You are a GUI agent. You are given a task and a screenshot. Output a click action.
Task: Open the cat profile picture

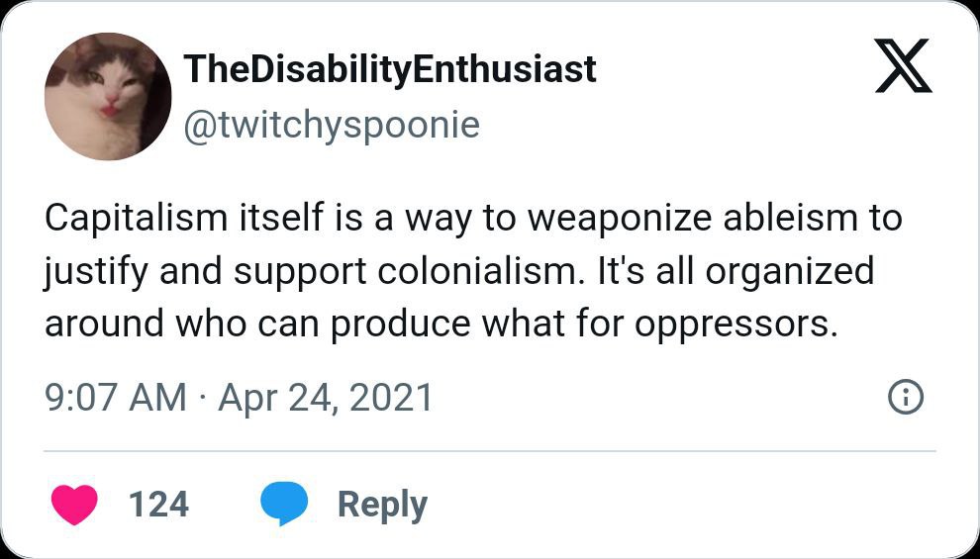coord(108,96)
